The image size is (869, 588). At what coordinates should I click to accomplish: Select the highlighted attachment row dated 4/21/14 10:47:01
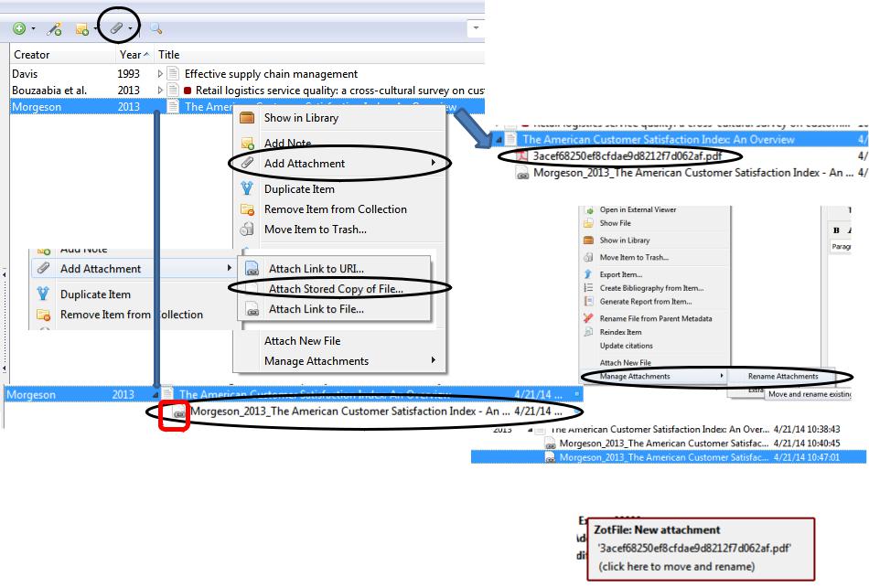pyautogui.click(x=669, y=457)
